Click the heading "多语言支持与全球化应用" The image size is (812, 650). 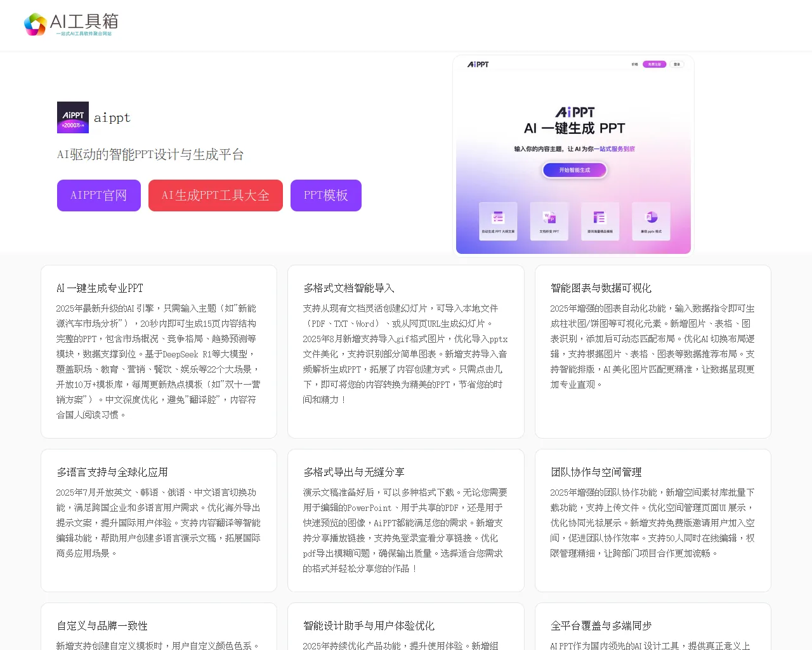point(112,472)
